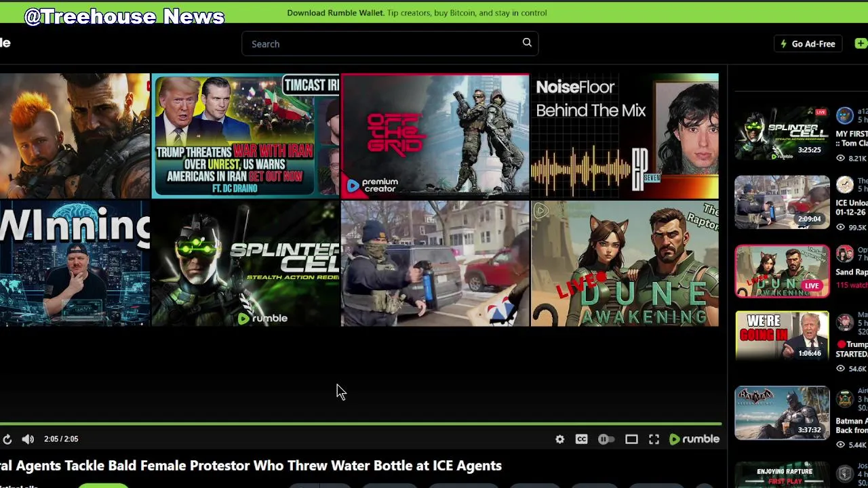This screenshot has width=868, height=488.
Task: Open Splinter Cell end-screen video tile
Action: (245, 264)
